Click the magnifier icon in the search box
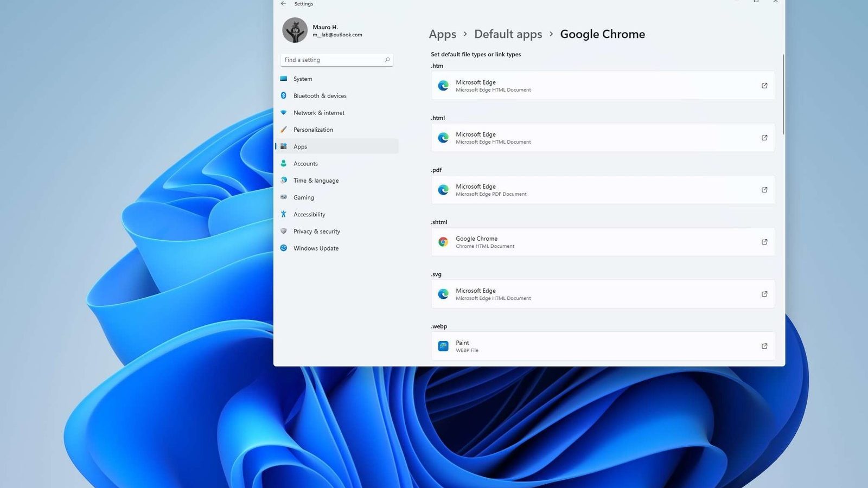The height and width of the screenshot is (488, 868). (x=387, y=60)
